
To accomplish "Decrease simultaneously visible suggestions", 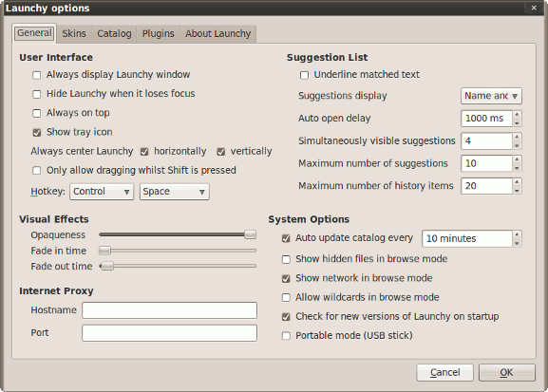I will [517, 145].
